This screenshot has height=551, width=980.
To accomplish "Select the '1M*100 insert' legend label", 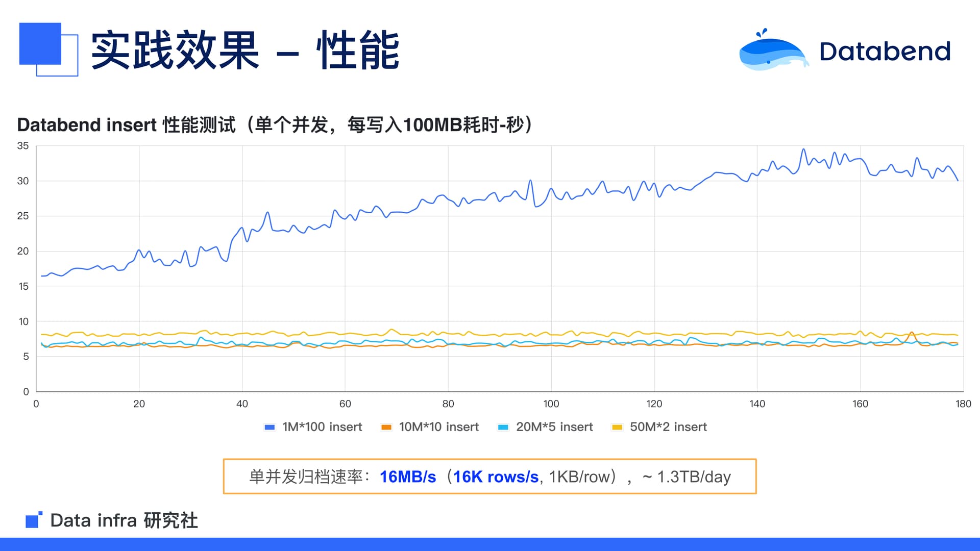I will pyautogui.click(x=322, y=427).
